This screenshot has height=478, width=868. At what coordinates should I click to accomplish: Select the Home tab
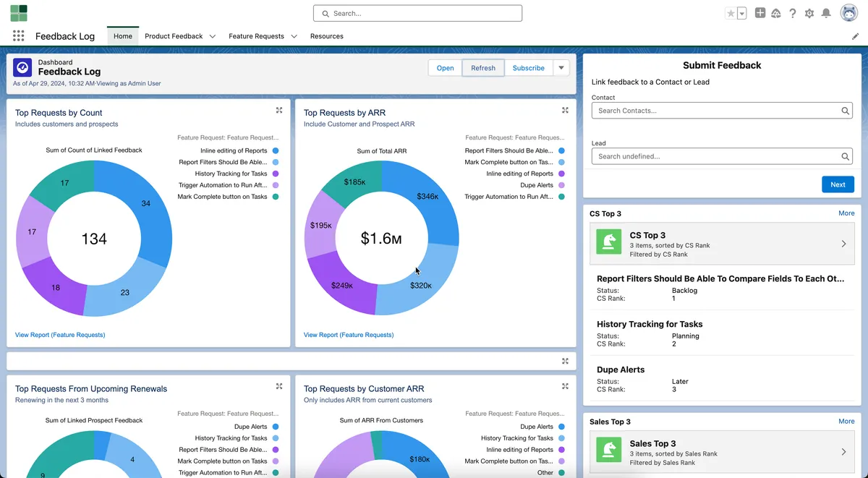(123, 36)
